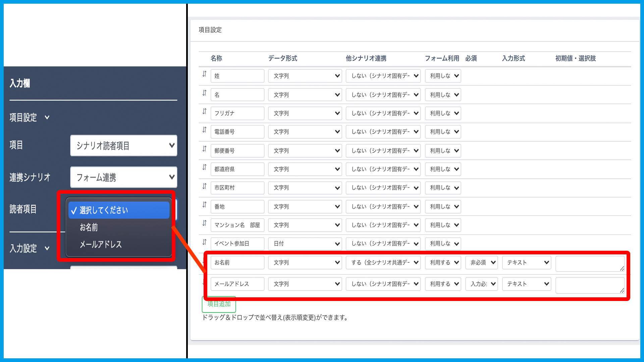Open フォーム利用 dropdown in メールアドレス row
Image resolution: width=644 pixels, height=362 pixels.
click(443, 284)
